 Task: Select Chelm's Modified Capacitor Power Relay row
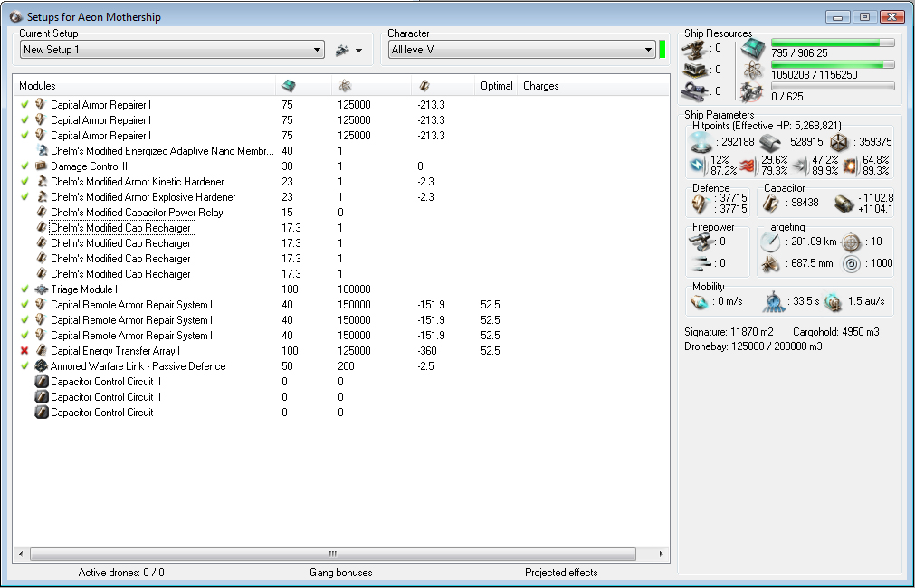coord(137,213)
